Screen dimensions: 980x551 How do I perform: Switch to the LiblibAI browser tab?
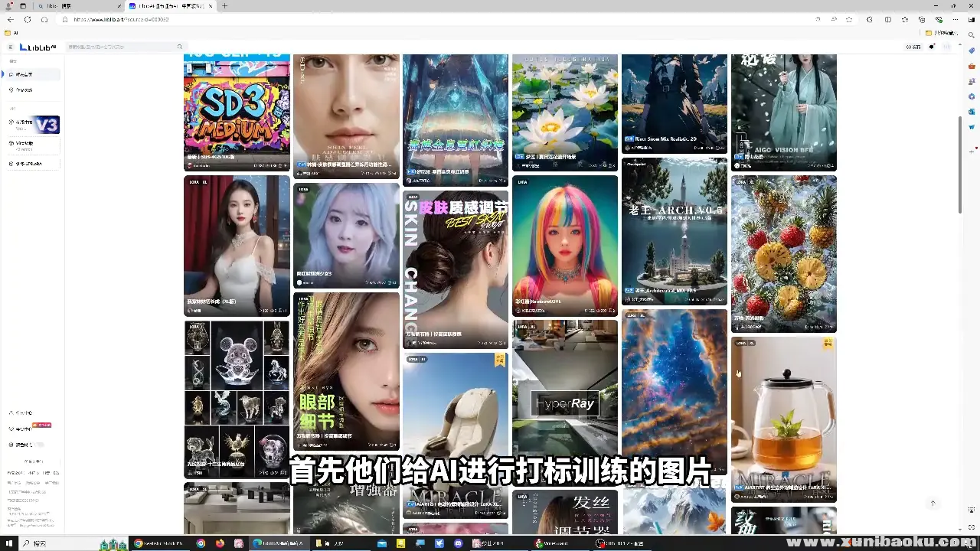click(170, 6)
